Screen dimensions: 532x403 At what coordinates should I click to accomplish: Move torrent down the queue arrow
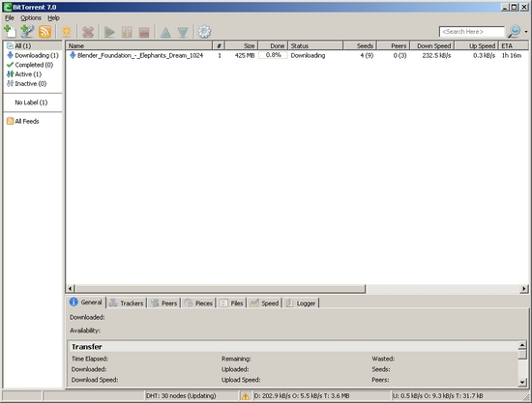pyautogui.click(x=183, y=33)
